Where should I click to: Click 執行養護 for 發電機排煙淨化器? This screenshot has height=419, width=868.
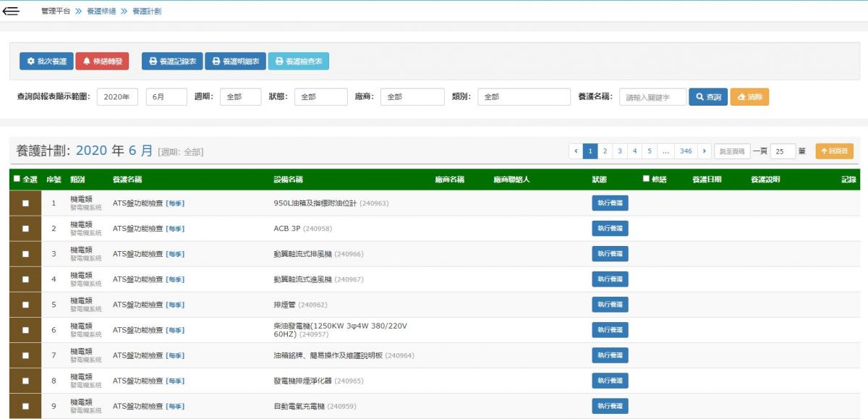pyautogui.click(x=610, y=381)
